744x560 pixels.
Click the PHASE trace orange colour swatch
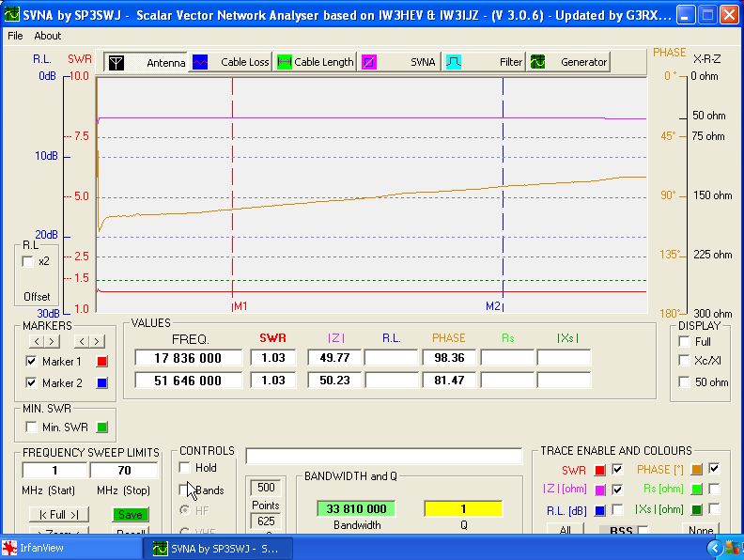[x=695, y=469]
